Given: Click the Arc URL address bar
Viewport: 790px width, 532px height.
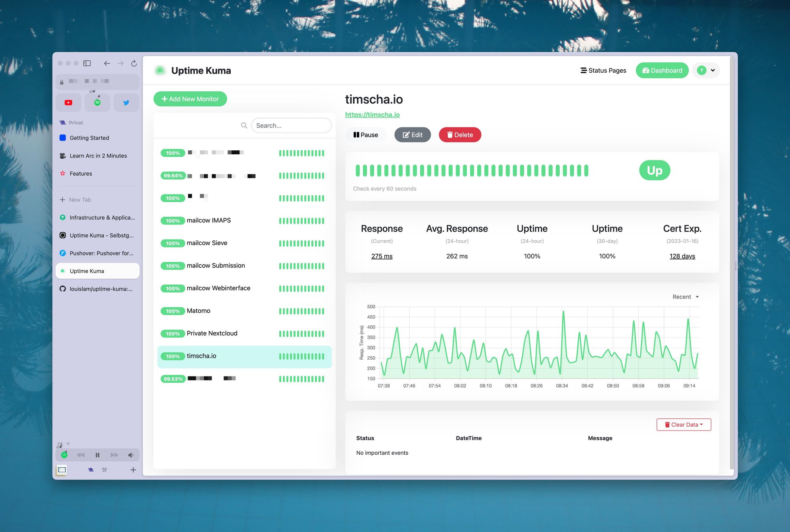Looking at the screenshot, I should pyautogui.click(x=98, y=82).
